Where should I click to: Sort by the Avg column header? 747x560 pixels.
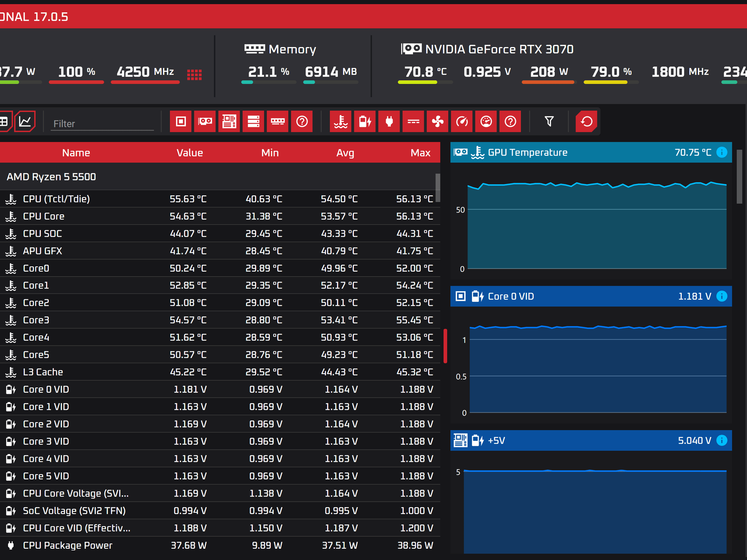tap(345, 153)
